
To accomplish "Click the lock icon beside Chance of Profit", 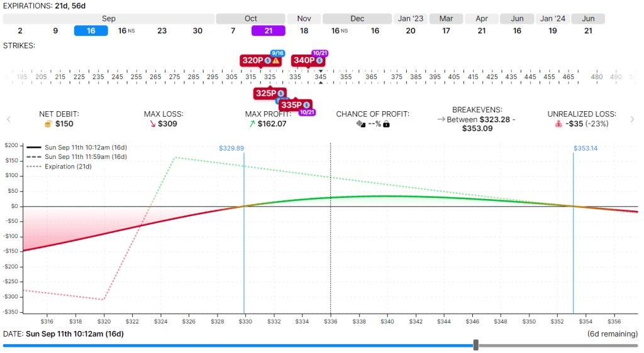I will pos(386,124).
